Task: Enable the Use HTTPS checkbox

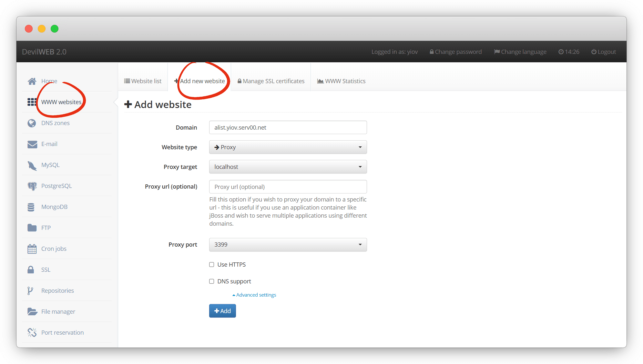Action: pos(212,265)
